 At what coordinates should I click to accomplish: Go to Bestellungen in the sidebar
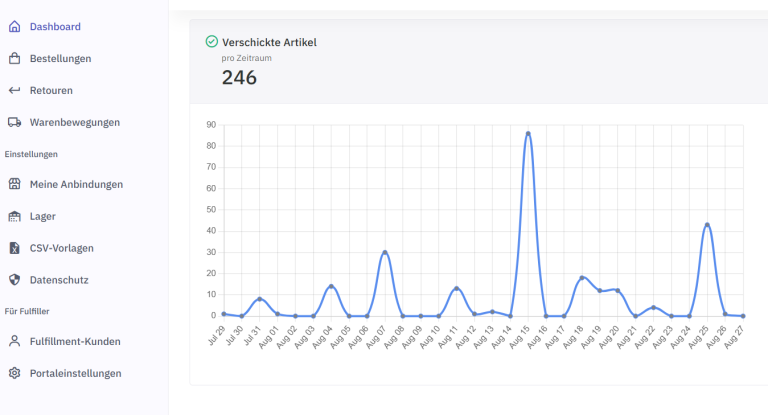pos(60,58)
